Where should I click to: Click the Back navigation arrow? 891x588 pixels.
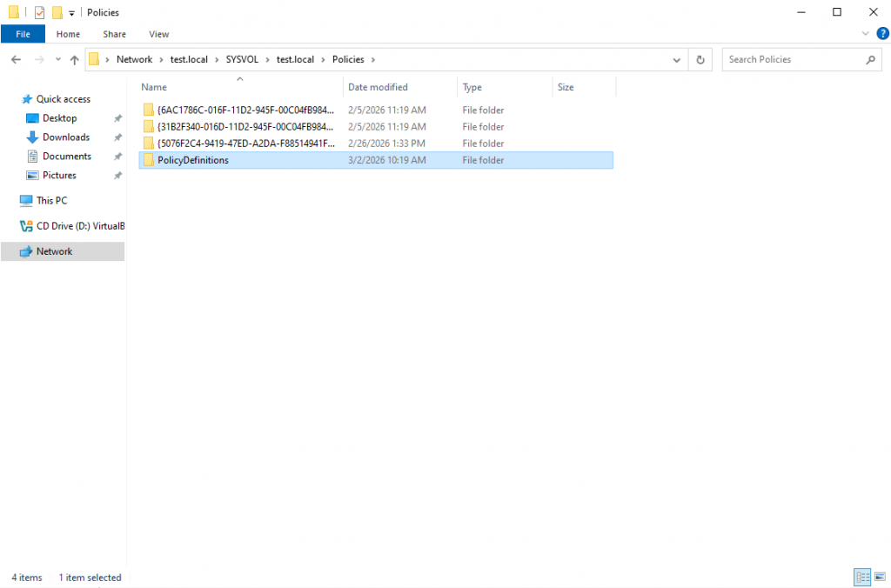coord(16,59)
